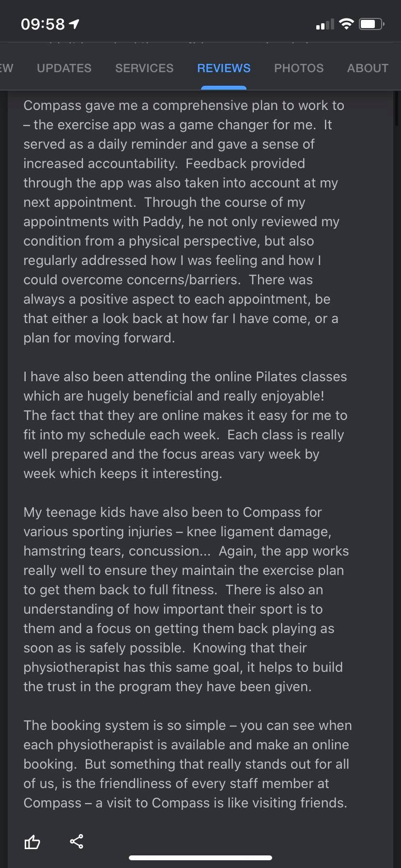Tap the battery indicator icon

(371, 24)
